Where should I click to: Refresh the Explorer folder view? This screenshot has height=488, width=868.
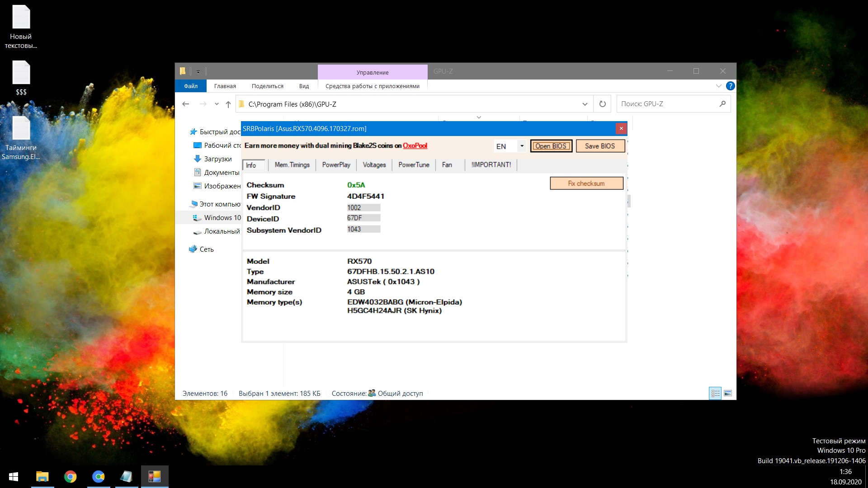tap(602, 104)
